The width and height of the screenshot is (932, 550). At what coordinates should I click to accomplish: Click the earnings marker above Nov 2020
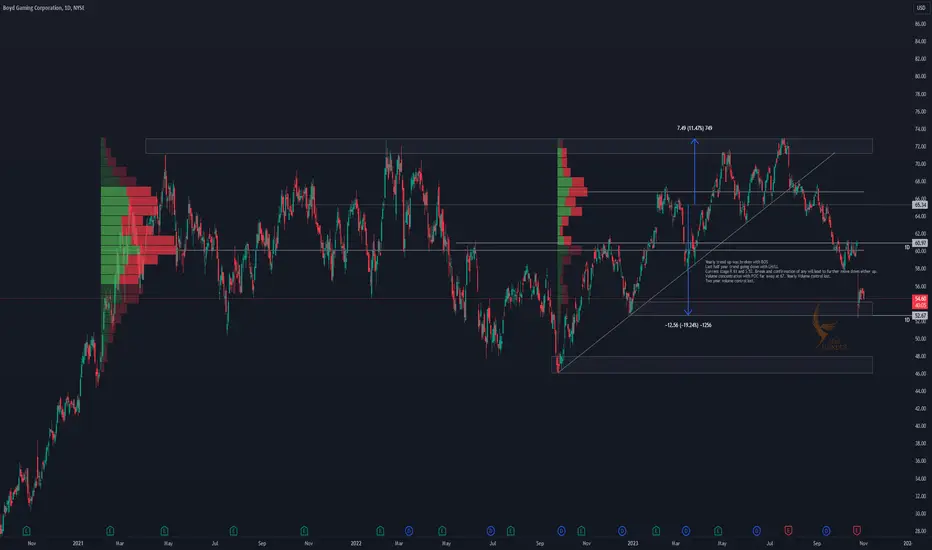coord(26,530)
